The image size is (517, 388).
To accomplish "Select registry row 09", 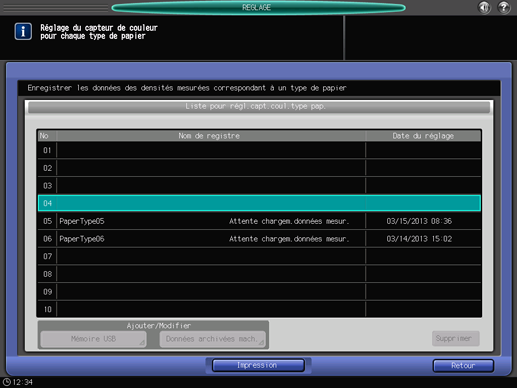I will pyautogui.click(x=259, y=292).
